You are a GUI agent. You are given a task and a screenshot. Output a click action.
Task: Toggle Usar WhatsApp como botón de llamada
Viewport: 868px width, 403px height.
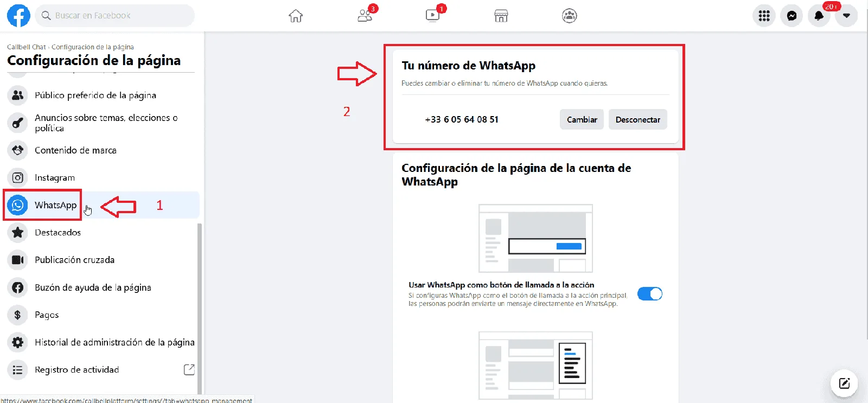click(650, 294)
